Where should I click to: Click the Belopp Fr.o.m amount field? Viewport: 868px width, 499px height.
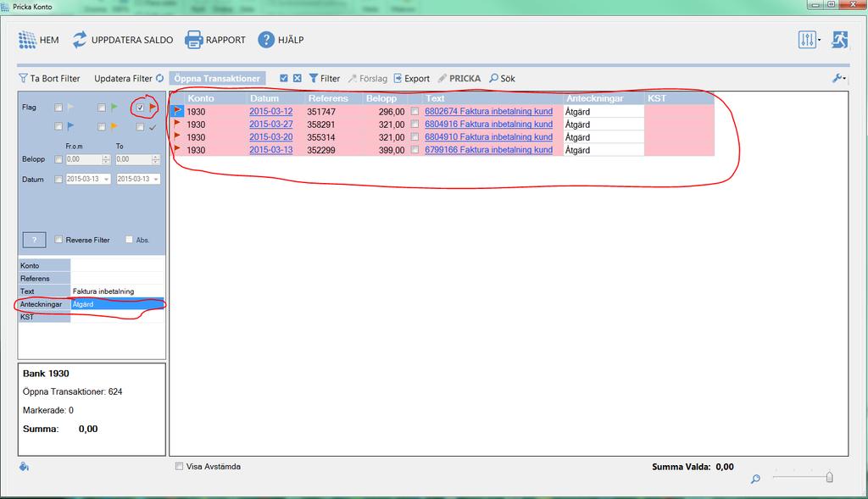click(84, 159)
